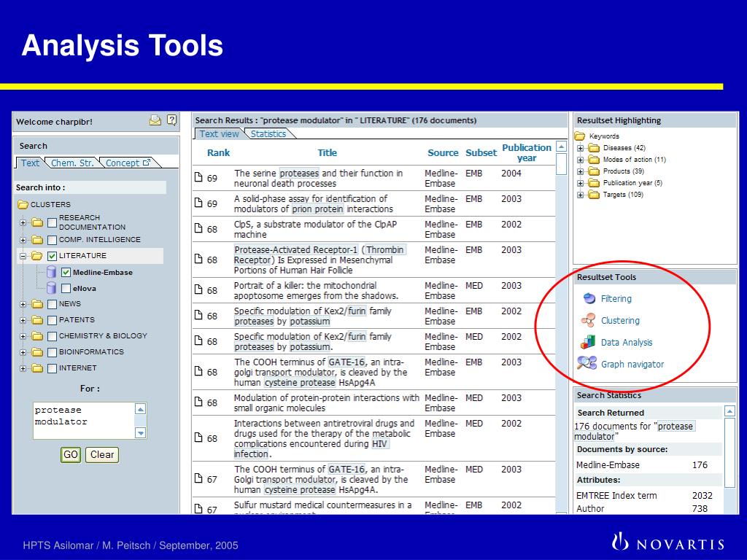Open the Filtering link
The width and height of the screenshot is (747, 560).
616,298
